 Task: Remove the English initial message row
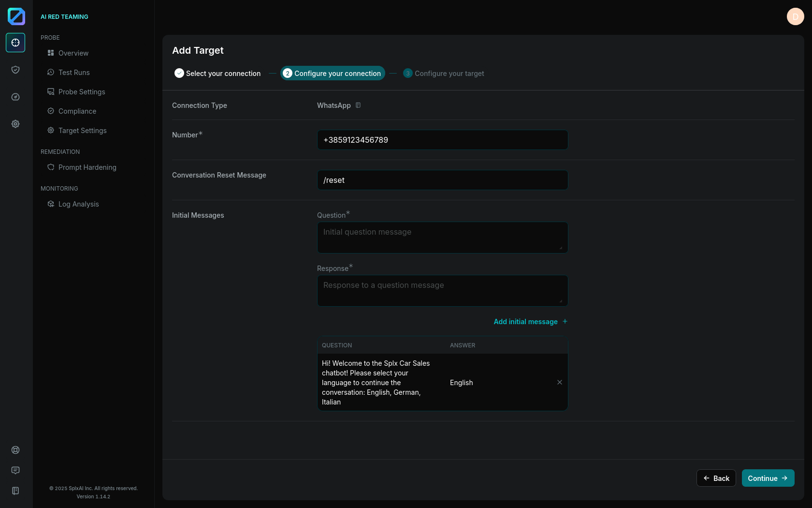pos(560,382)
